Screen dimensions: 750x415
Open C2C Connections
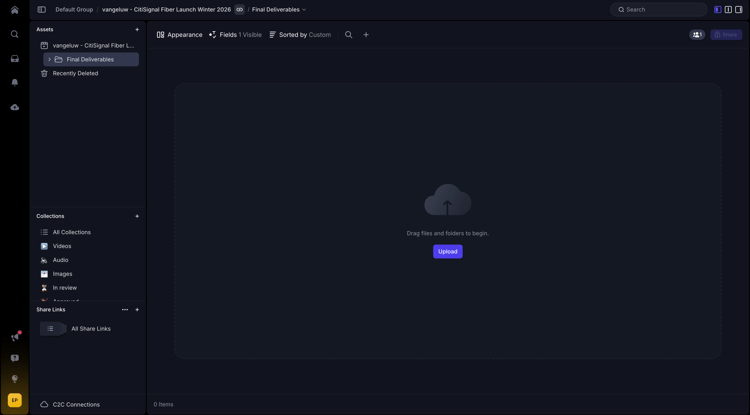tap(76, 404)
